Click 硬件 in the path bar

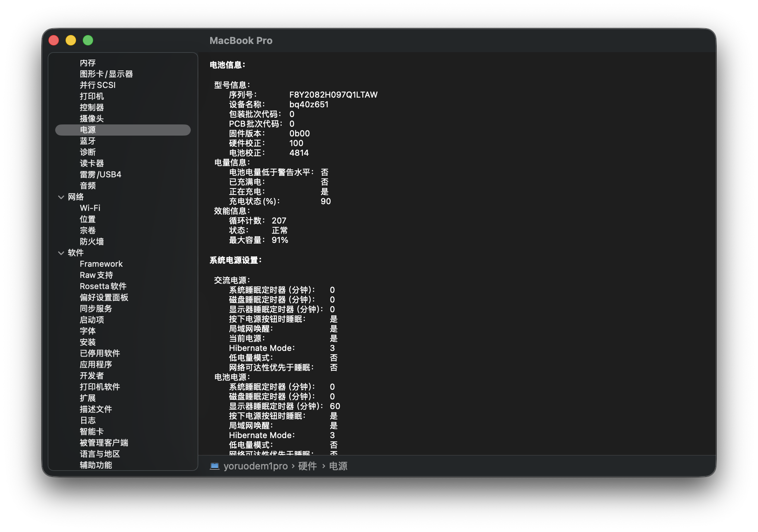pyautogui.click(x=307, y=466)
